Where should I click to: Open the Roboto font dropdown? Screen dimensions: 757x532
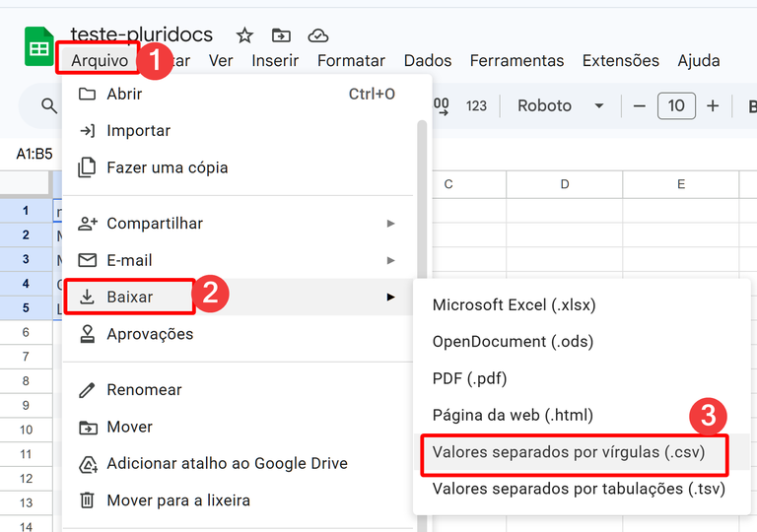(x=560, y=105)
